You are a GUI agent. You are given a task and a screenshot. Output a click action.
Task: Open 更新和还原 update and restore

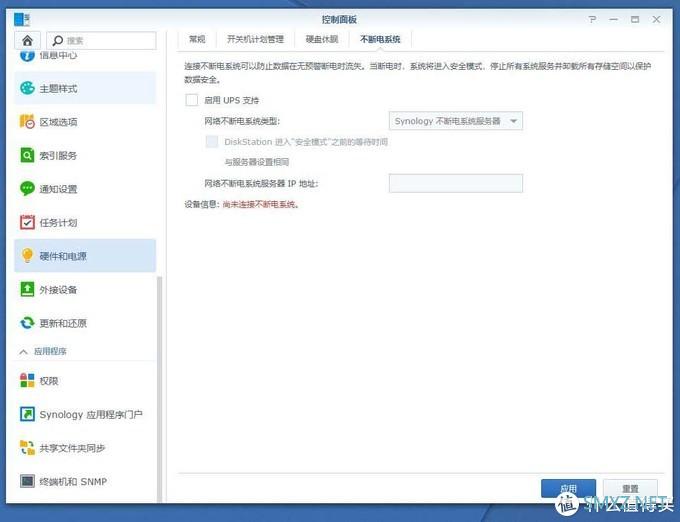62,323
